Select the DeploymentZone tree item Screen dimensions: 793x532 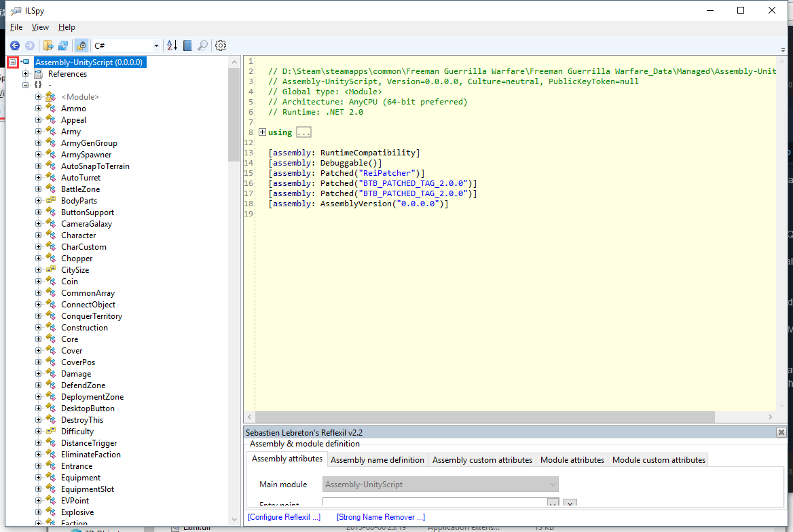pos(92,397)
